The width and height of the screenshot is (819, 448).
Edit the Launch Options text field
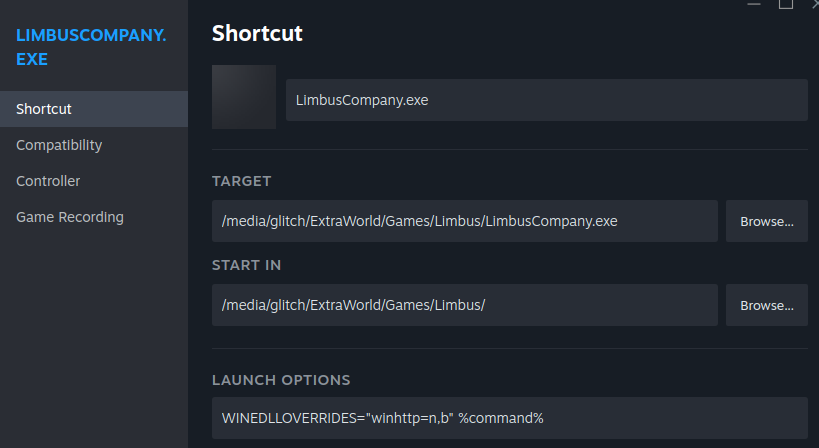tap(510, 418)
